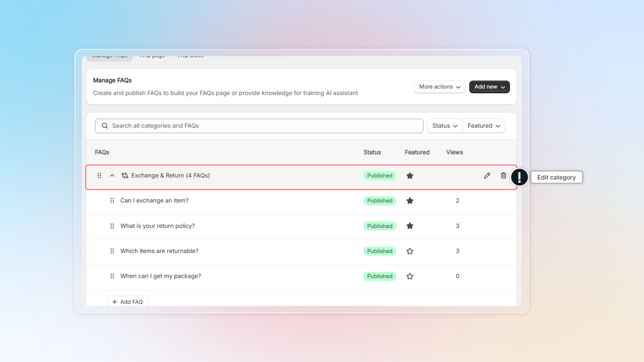
Task: Open the Featured filter dropdown
Action: 483,126
